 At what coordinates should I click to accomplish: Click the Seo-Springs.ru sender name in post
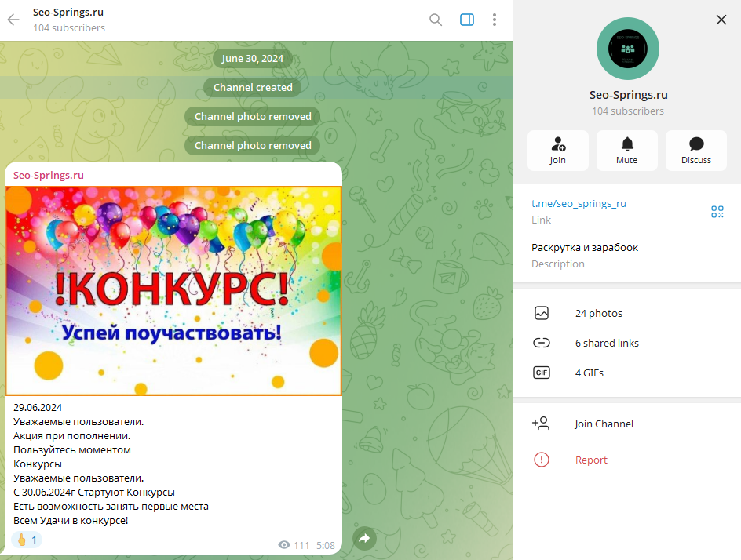pos(49,175)
